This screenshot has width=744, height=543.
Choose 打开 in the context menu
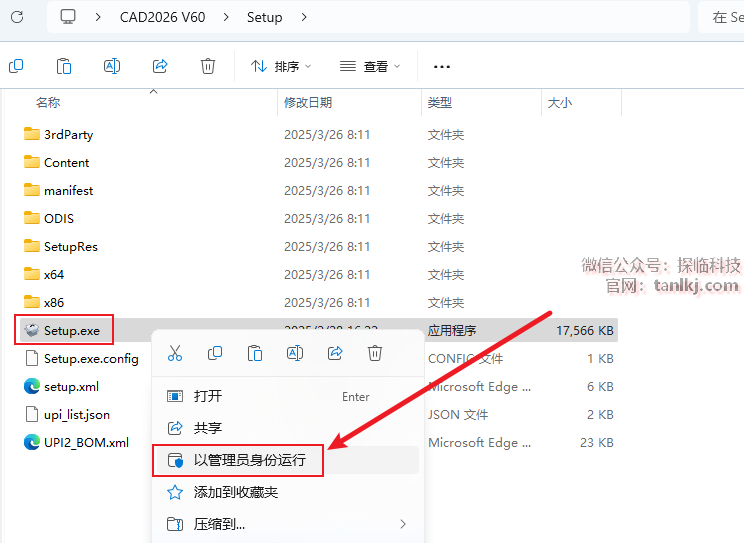coord(286,396)
